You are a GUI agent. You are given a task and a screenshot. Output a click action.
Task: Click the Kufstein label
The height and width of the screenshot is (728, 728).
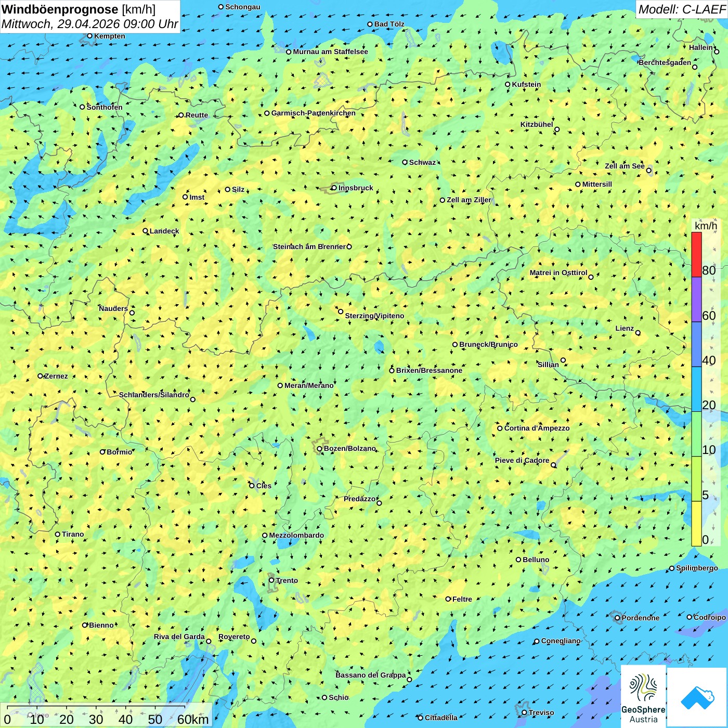tap(526, 84)
